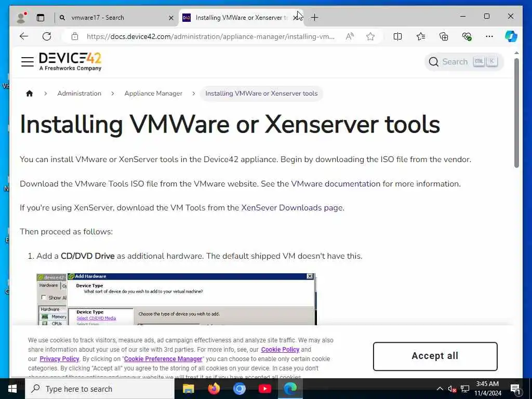Viewport: 532px width, 399px height.
Task: Open the Copilot sidebar
Action: coord(511,36)
